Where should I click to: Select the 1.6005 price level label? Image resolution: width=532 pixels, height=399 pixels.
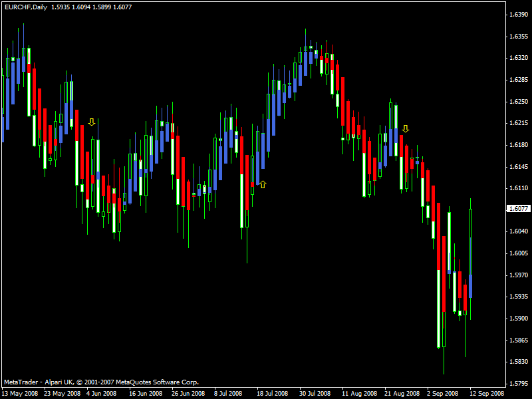pyautogui.click(x=519, y=253)
